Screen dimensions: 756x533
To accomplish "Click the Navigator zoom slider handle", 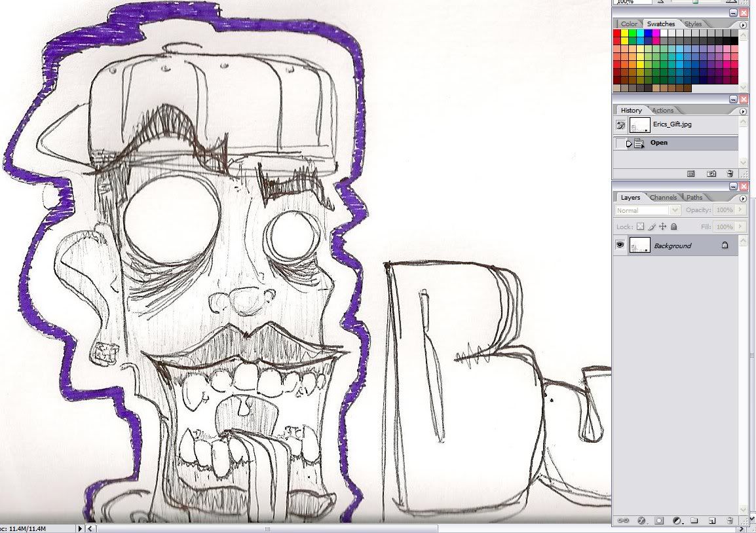I will point(695,2).
